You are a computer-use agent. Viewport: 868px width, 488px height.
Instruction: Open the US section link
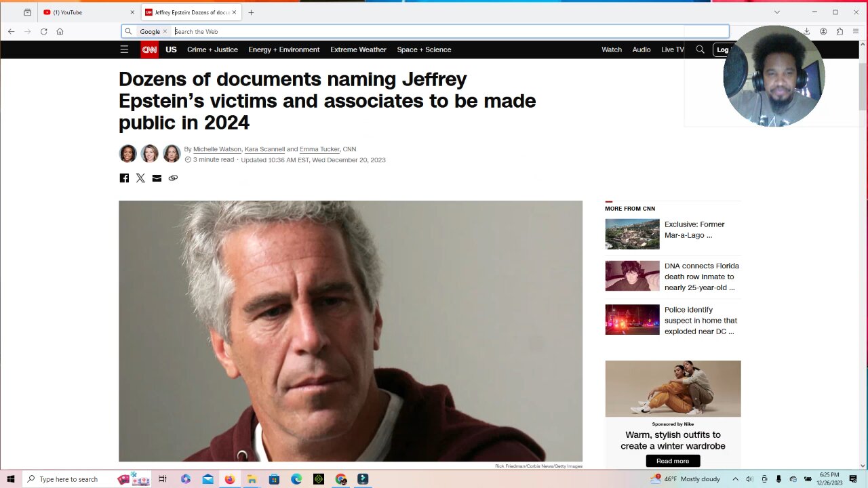click(171, 49)
